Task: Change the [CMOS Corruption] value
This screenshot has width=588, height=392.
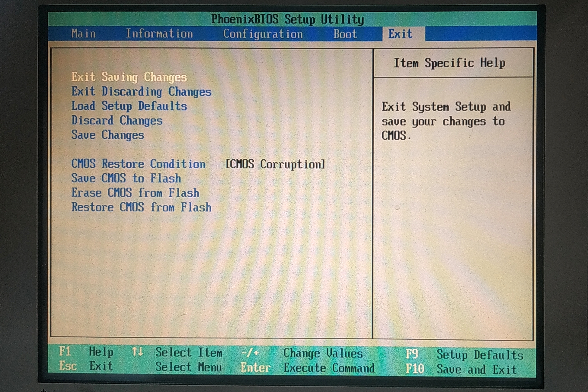Action: [275, 164]
